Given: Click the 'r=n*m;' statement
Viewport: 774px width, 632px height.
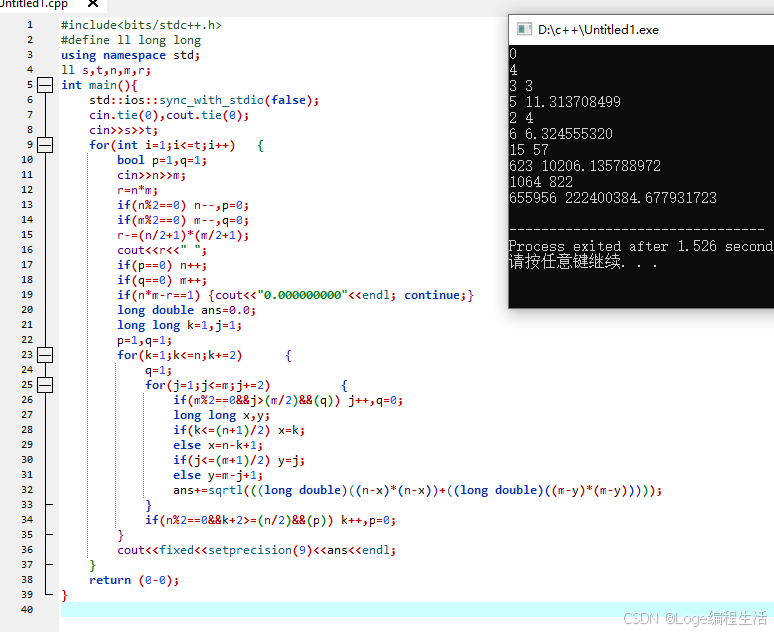Looking at the screenshot, I should [x=137, y=190].
